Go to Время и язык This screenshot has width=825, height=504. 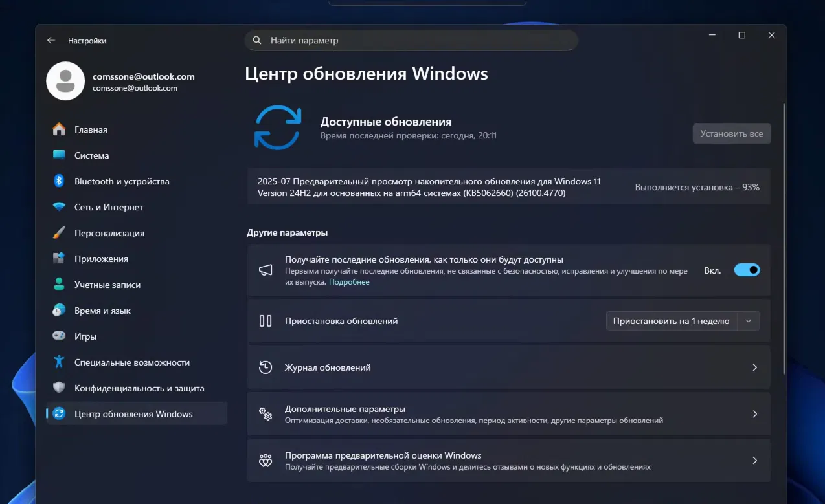137,311
